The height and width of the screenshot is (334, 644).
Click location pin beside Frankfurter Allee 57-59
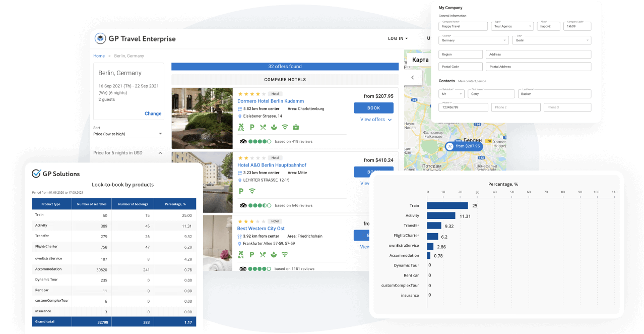coord(240,243)
